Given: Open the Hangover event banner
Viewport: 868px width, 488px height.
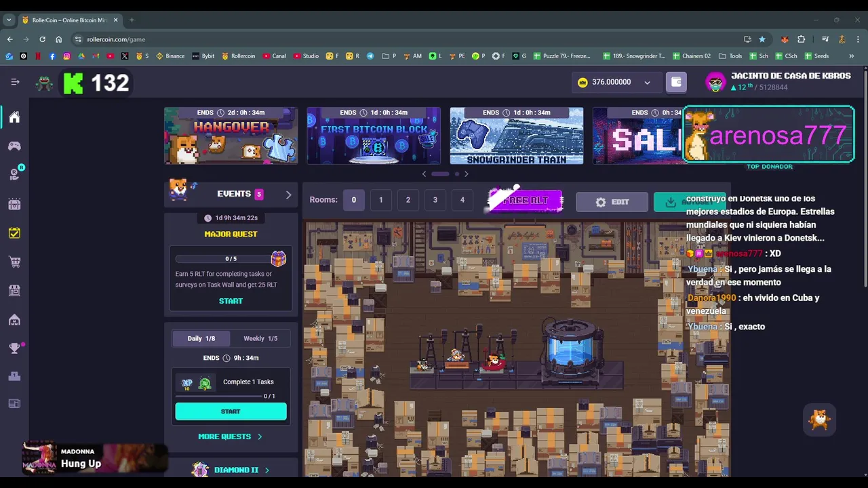Looking at the screenshot, I should click(231, 136).
